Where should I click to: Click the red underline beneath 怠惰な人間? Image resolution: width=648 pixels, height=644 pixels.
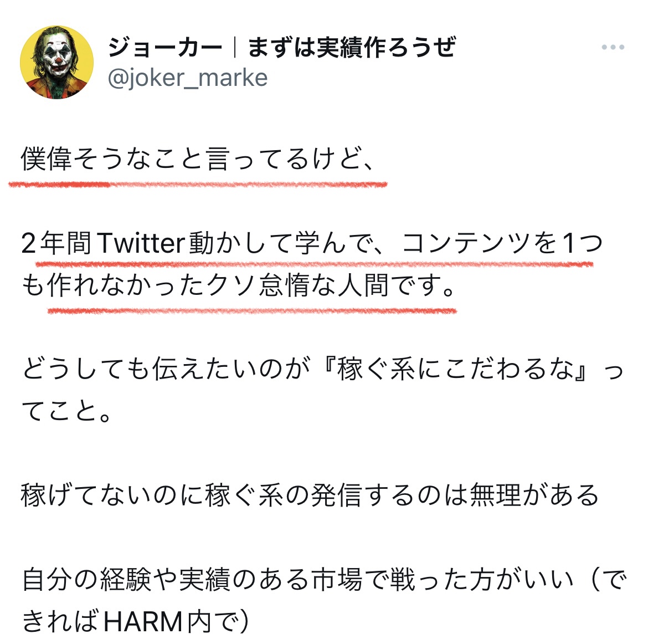coord(252,310)
